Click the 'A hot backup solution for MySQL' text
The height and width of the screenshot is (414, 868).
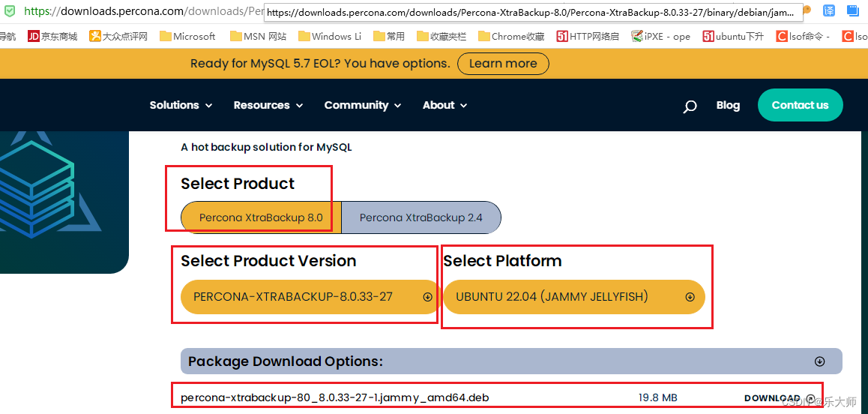[266, 148]
